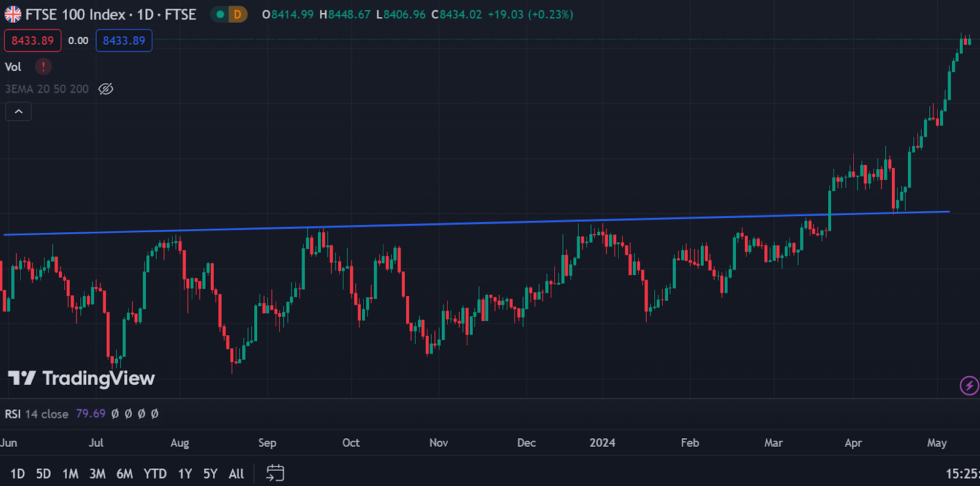Click the close value C8434.02
Viewport: 980px width, 486px height.
(x=456, y=14)
